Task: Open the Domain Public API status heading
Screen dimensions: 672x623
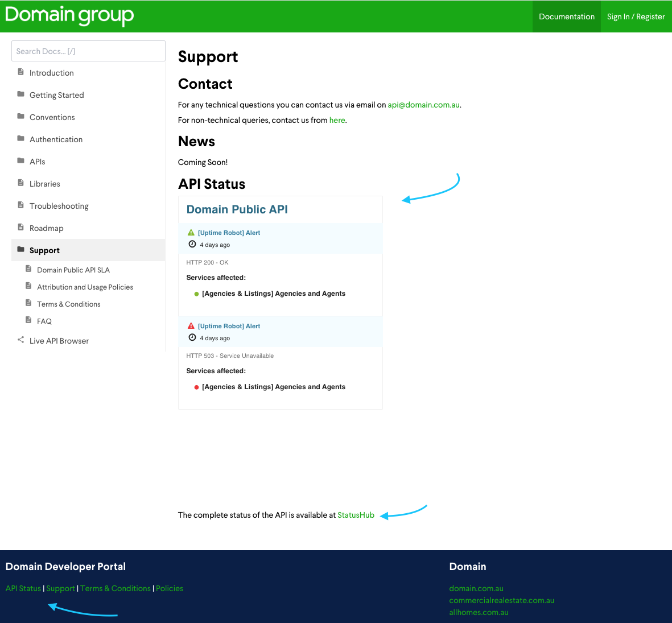Action: tap(237, 209)
